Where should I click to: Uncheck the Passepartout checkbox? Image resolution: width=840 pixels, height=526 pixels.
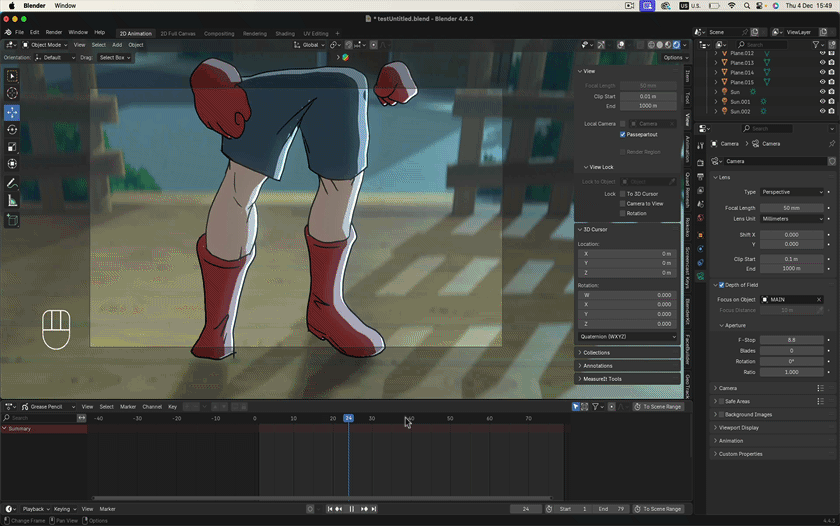623,134
